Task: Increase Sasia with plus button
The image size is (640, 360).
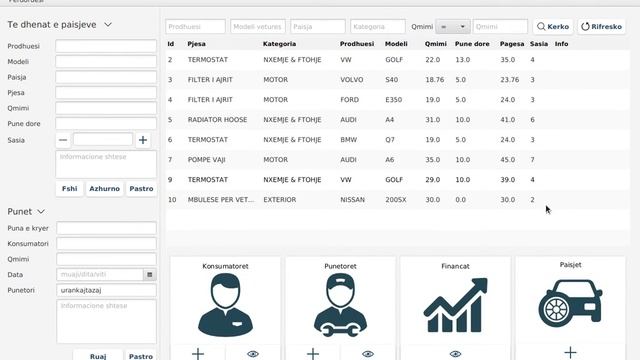Action: pyautogui.click(x=143, y=140)
